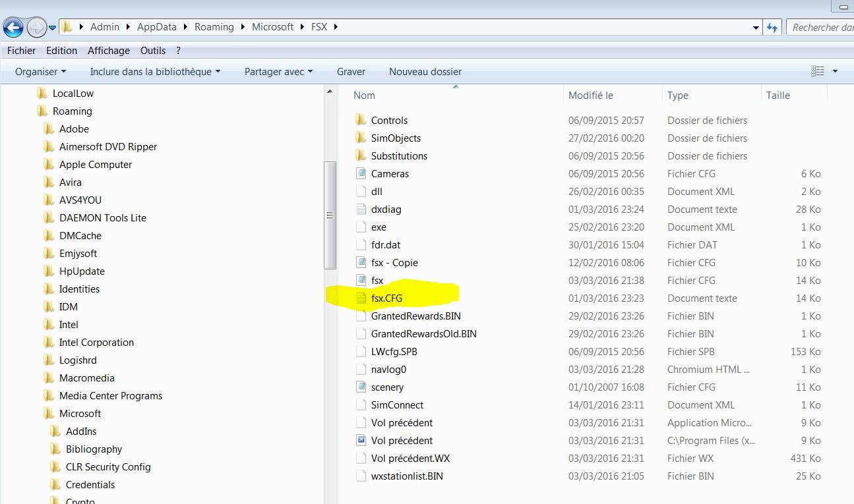
Task: Select the Vol précédent.WX file name
Action: point(410,458)
